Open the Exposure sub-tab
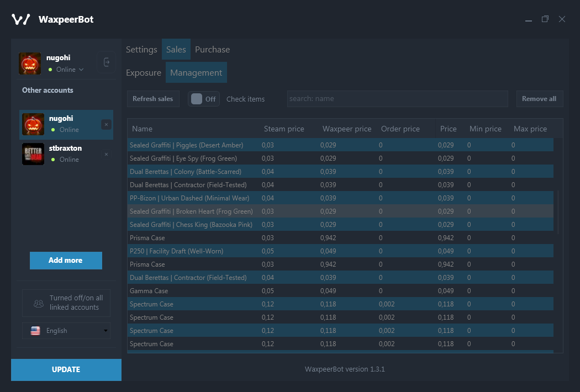This screenshot has width=580, height=392. tap(144, 73)
